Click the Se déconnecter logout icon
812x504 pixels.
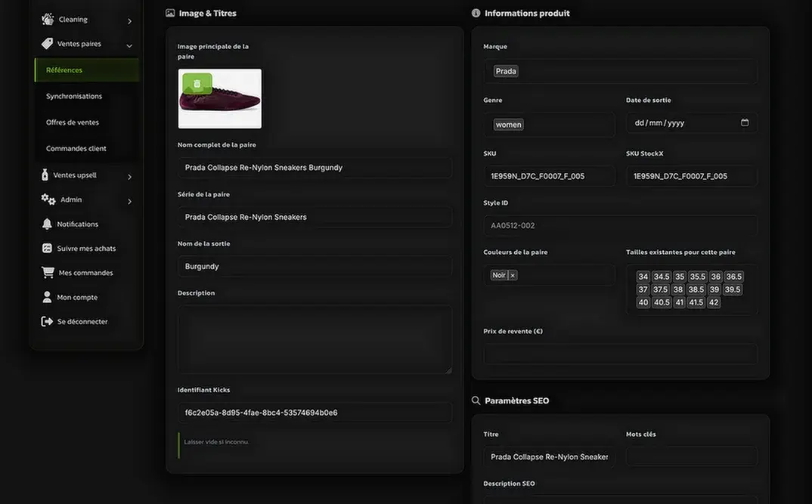[x=47, y=321]
